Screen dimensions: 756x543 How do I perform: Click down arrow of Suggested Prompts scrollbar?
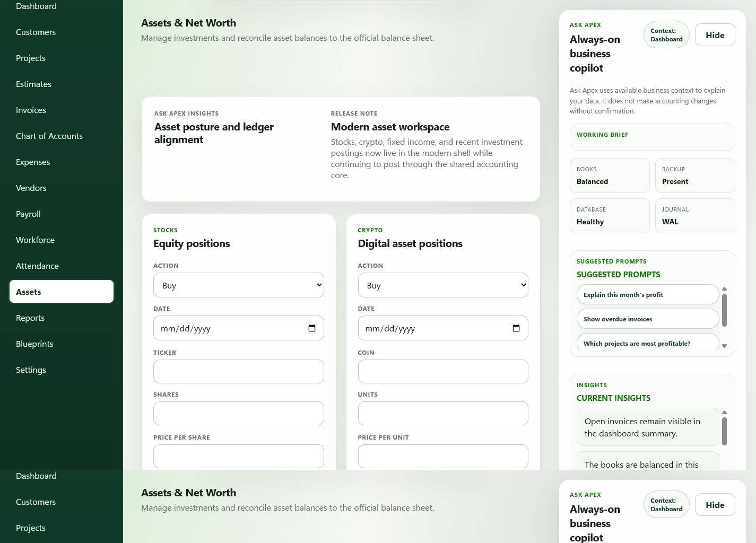point(724,346)
